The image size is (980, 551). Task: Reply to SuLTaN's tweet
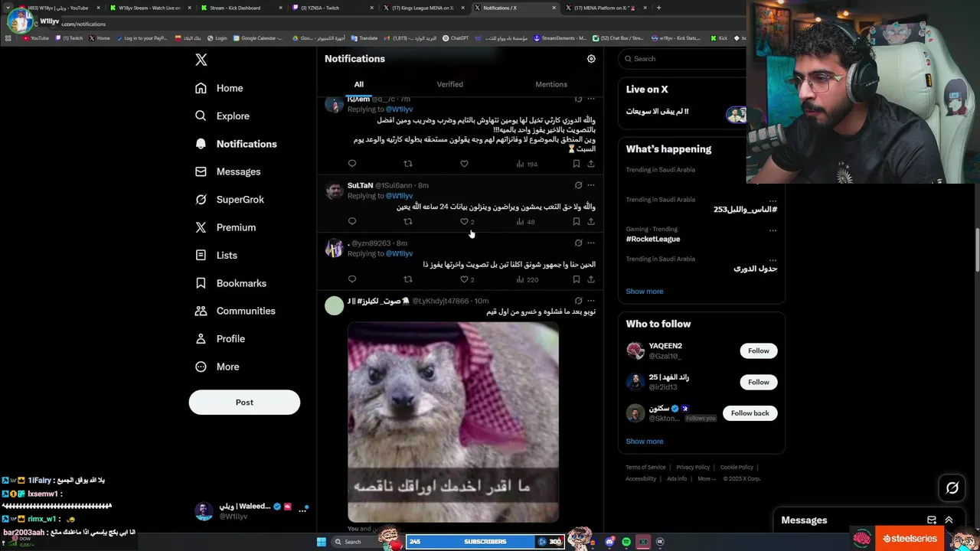click(352, 221)
